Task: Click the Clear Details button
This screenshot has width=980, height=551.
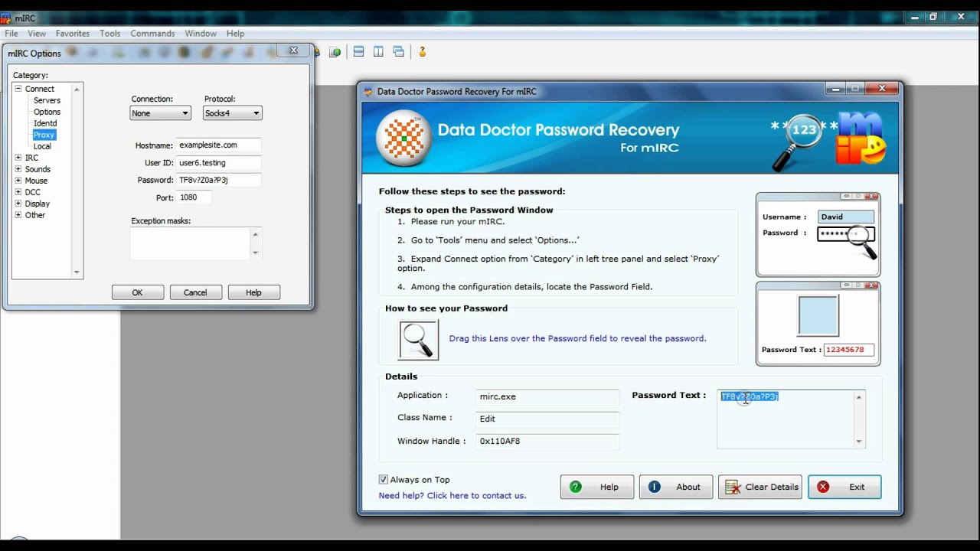Action: pos(760,487)
